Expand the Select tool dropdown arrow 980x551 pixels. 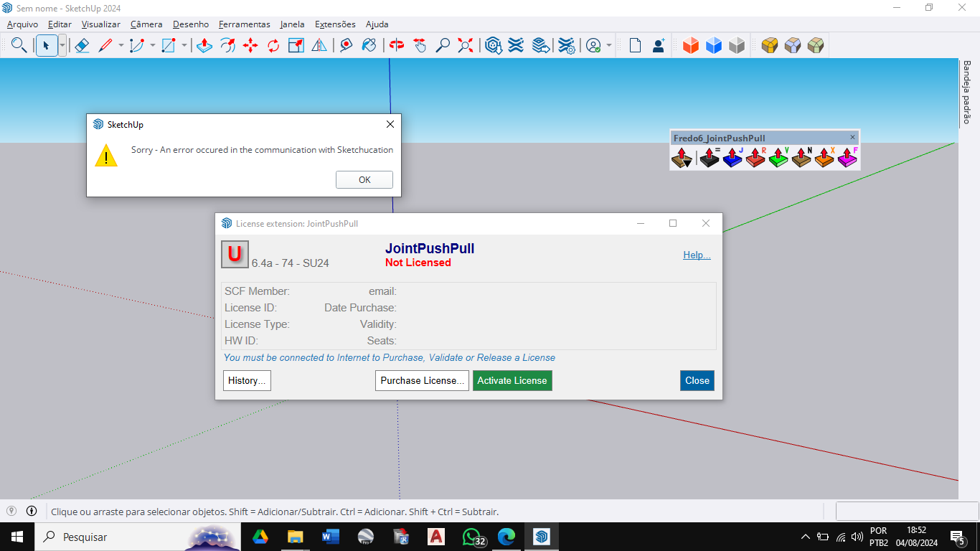point(62,45)
